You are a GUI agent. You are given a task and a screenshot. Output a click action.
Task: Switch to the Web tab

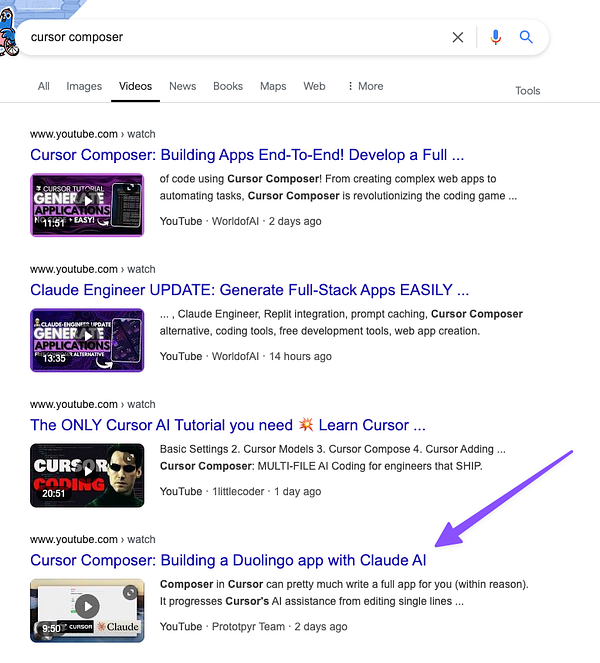314,86
